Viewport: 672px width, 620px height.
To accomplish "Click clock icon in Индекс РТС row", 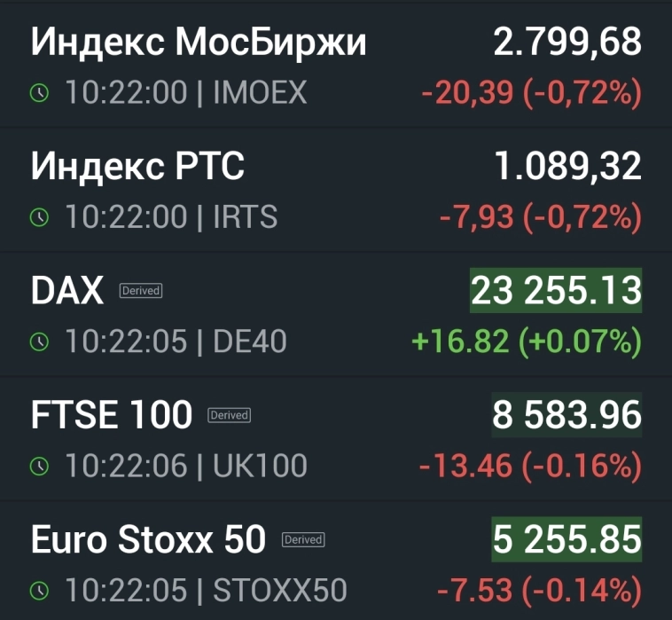I will coord(39,216).
